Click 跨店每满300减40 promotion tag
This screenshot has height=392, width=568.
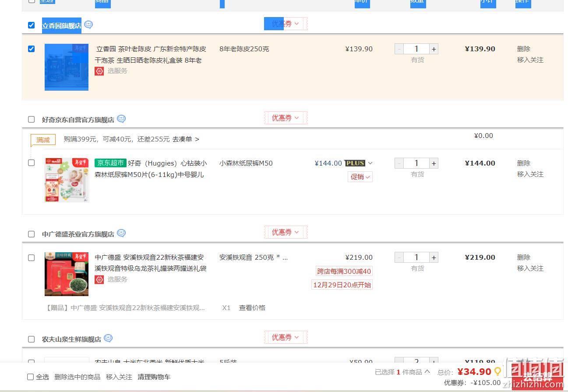click(344, 271)
